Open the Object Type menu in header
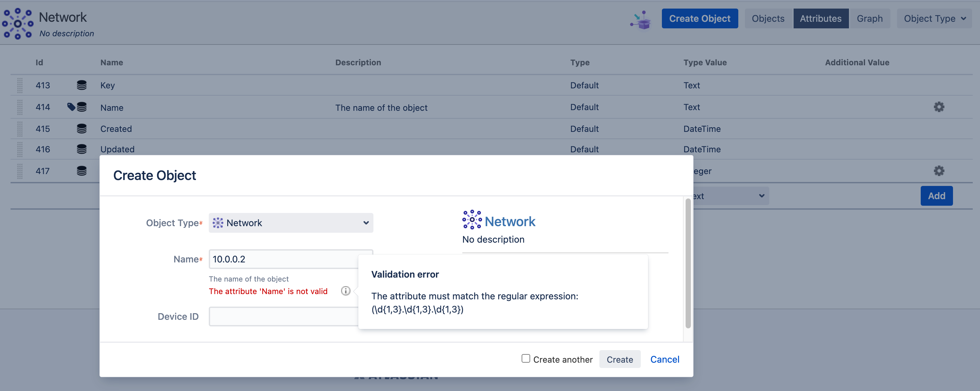The width and height of the screenshot is (980, 391). [x=934, y=19]
